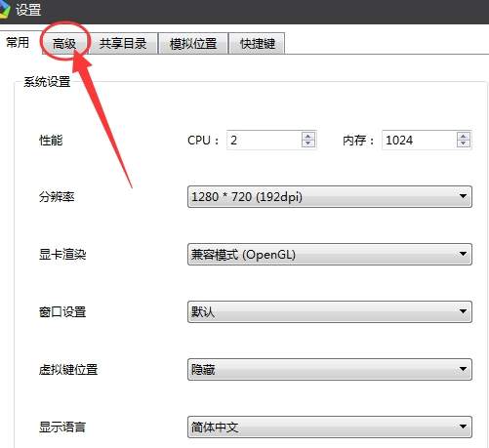Switch to the 高级 tab
Viewport: 489px width, 448px height.
pos(64,43)
